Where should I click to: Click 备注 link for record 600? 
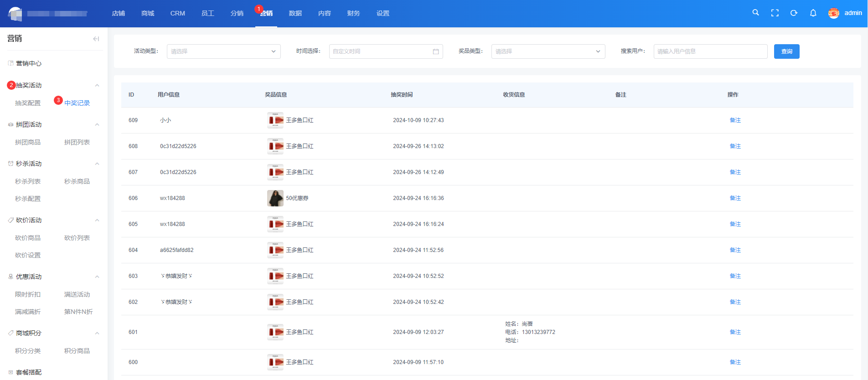tap(735, 362)
